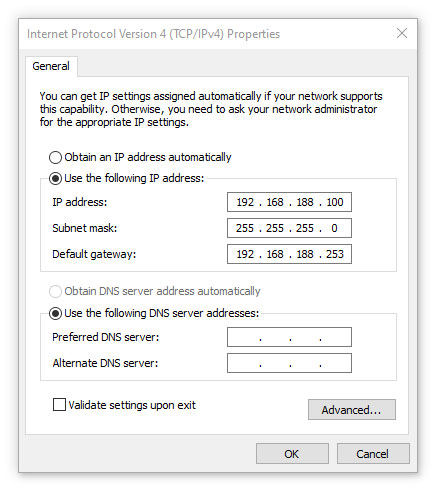Open Advanced settings
This screenshot has width=436, height=493.
coord(352,410)
